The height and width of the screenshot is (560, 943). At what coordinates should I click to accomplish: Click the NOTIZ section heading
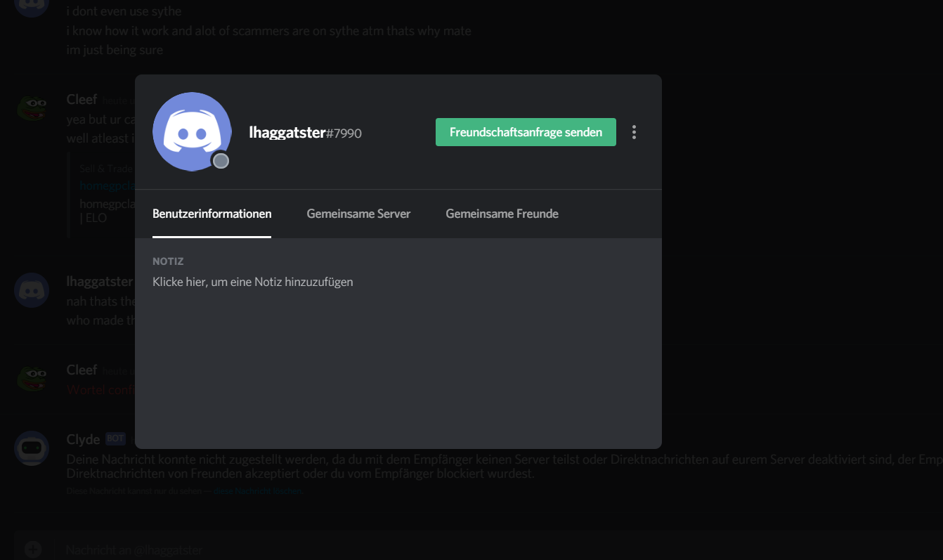168,261
